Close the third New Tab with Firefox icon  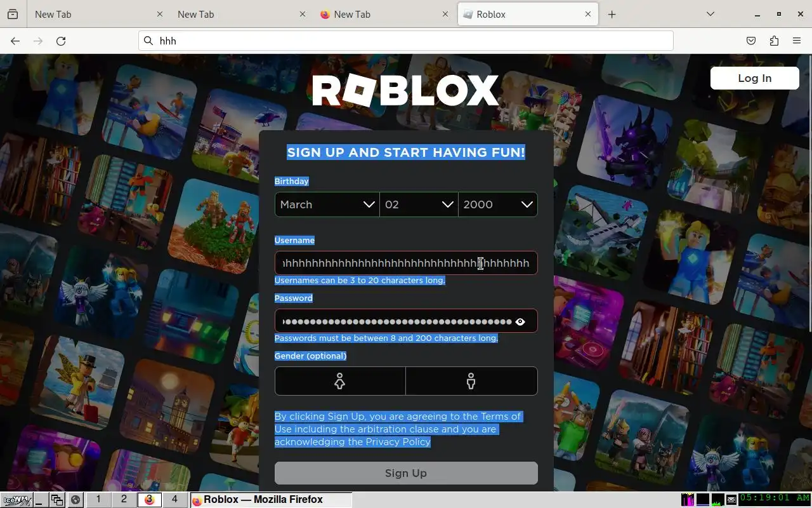click(x=445, y=14)
